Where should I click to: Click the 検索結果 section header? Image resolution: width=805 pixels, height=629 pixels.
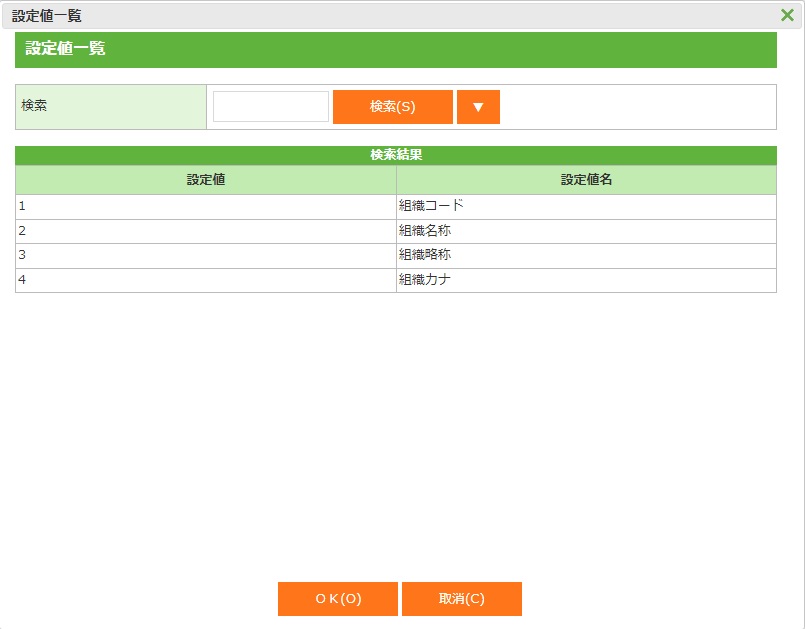396,155
